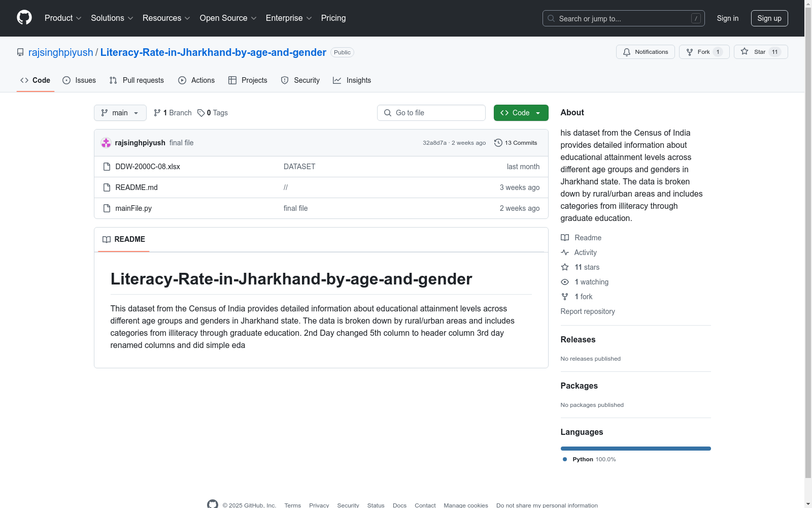The width and height of the screenshot is (812, 508).
Task: Open the green Code dropdown button
Action: 521,113
